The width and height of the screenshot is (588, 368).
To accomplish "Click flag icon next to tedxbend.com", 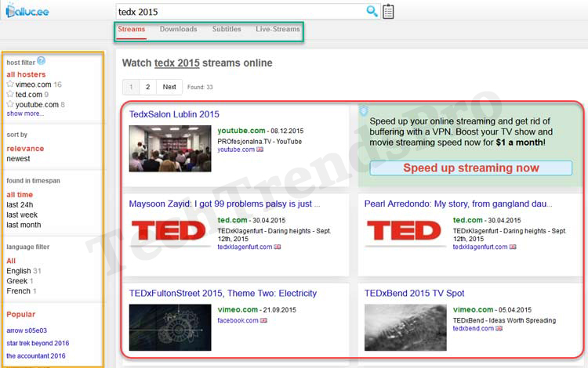I will coord(499,328).
